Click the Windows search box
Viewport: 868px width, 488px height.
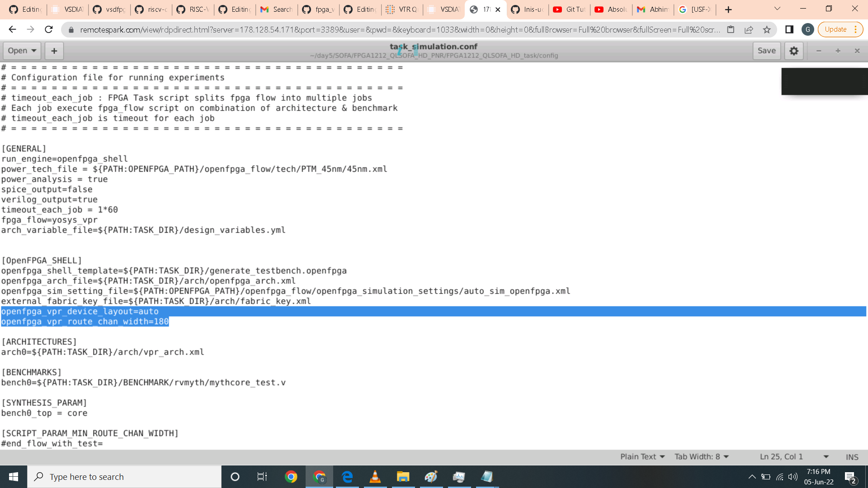pyautogui.click(x=124, y=477)
